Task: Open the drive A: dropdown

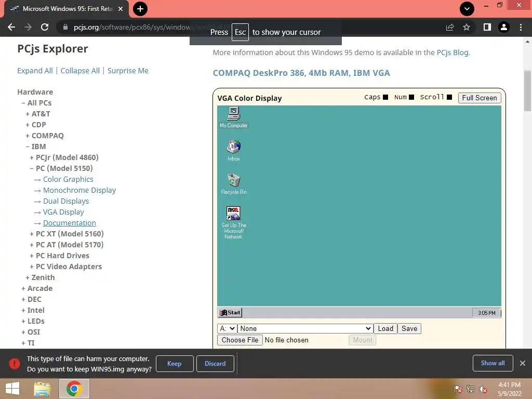Action: pos(227,328)
